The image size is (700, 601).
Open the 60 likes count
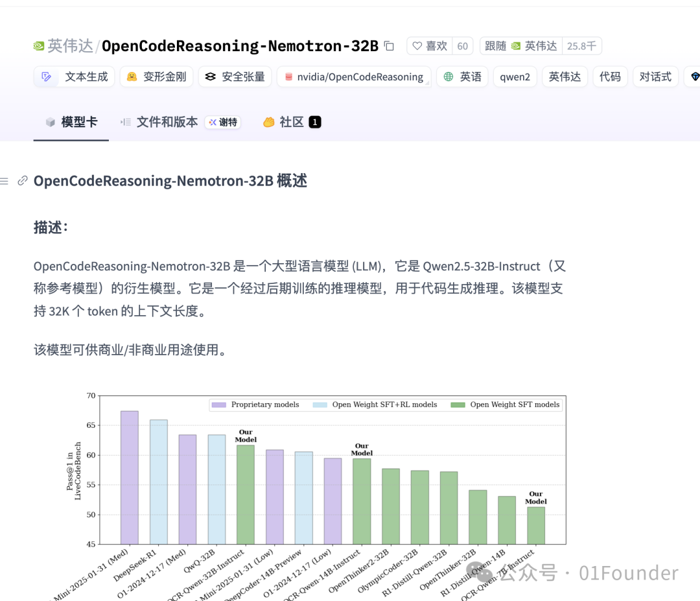click(463, 46)
